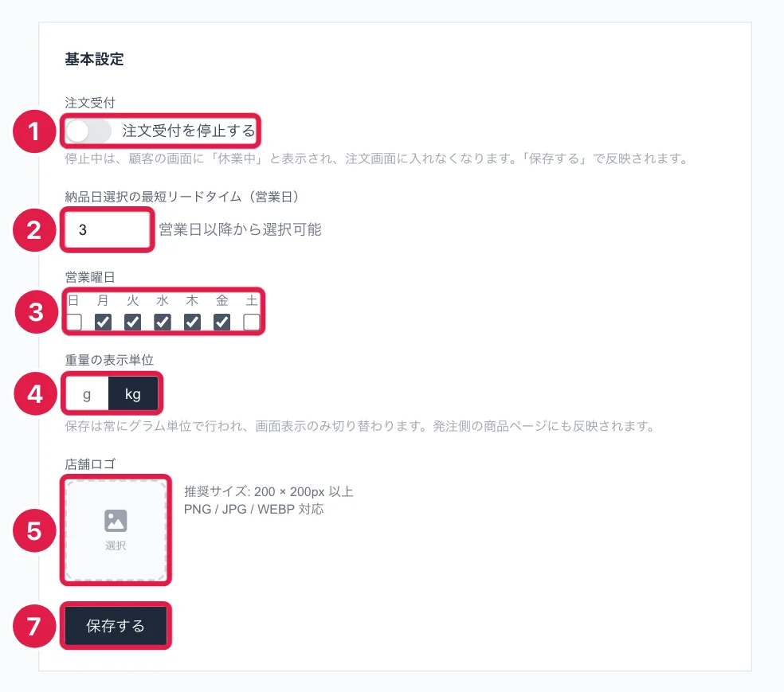
Task: Select the g weight unit option
Action: (x=87, y=393)
